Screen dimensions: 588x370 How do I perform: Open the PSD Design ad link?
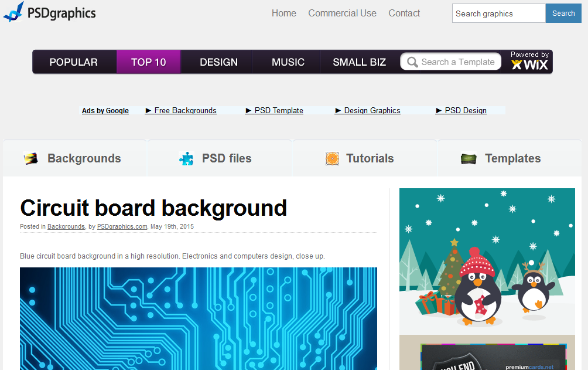pyautogui.click(x=461, y=110)
